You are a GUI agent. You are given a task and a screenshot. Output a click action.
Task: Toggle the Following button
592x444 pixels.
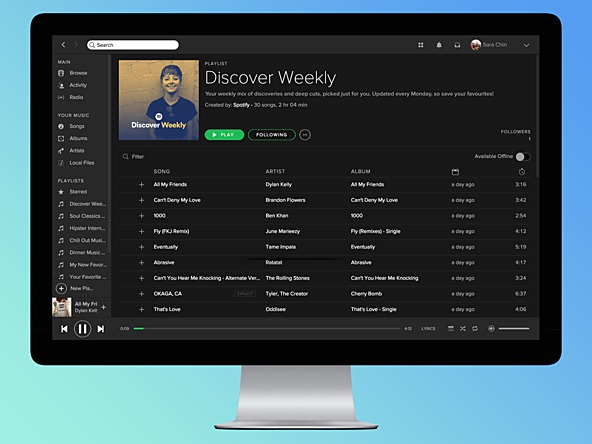click(272, 135)
